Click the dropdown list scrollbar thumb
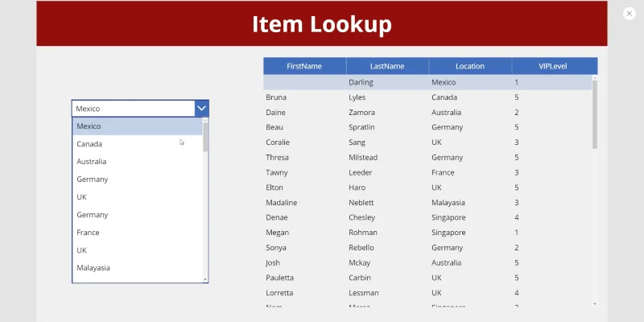This screenshot has height=322, width=644. [x=205, y=137]
